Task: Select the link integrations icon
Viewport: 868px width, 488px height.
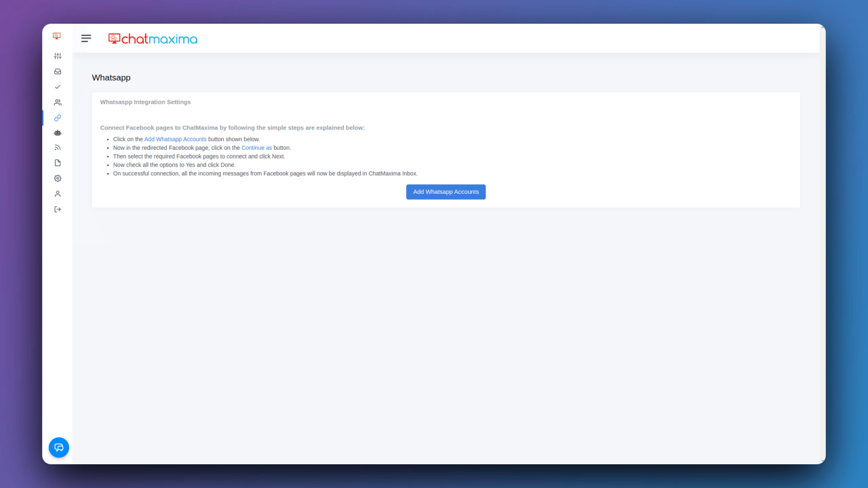Action: pos(58,118)
